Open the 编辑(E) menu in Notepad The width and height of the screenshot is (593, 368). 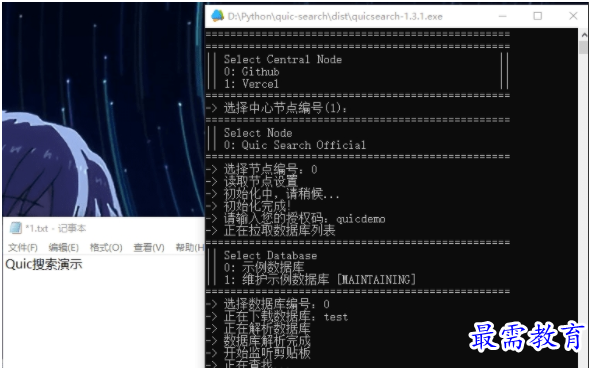click(64, 248)
